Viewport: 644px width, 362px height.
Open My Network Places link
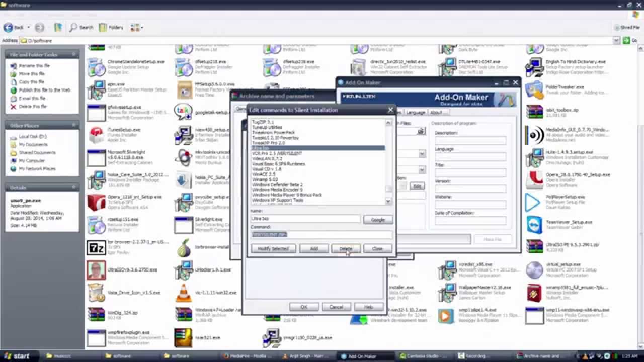coord(37,168)
